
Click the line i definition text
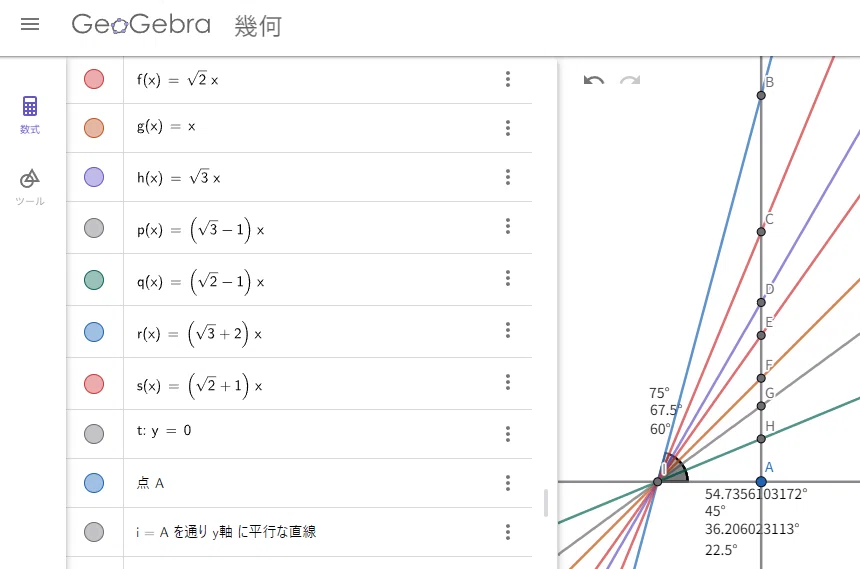pyautogui.click(x=226, y=532)
